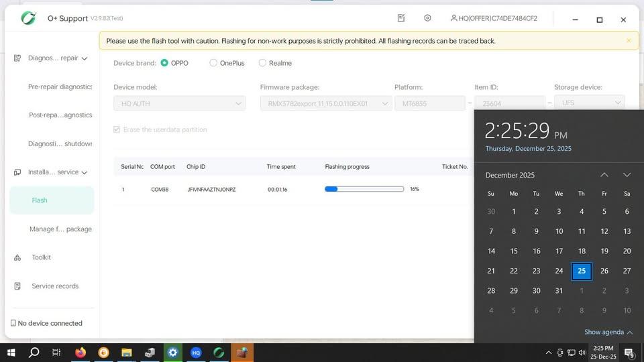The height and width of the screenshot is (362, 644).
Task: Switch to O+ Support taskbar icon
Action: coord(219,353)
